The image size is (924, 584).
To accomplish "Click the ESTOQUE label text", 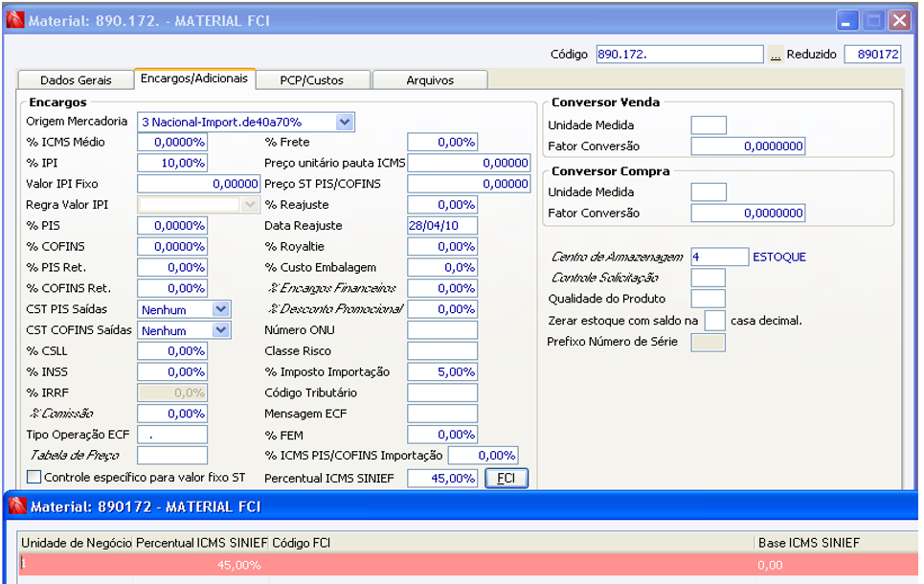I will coord(779,257).
